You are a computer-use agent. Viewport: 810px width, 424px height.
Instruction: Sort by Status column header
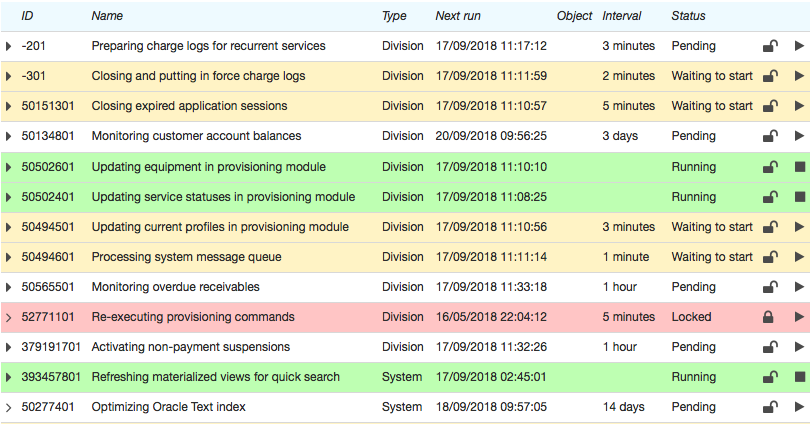pos(688,16)
